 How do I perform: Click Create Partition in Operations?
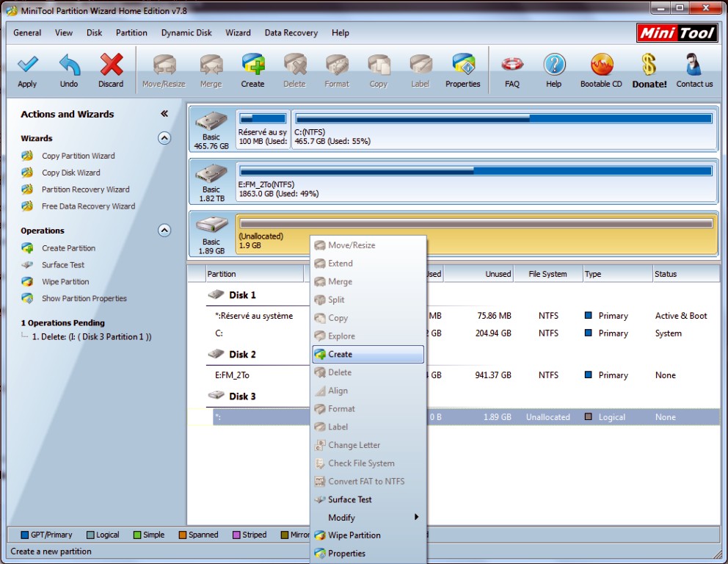coord(68,248)
